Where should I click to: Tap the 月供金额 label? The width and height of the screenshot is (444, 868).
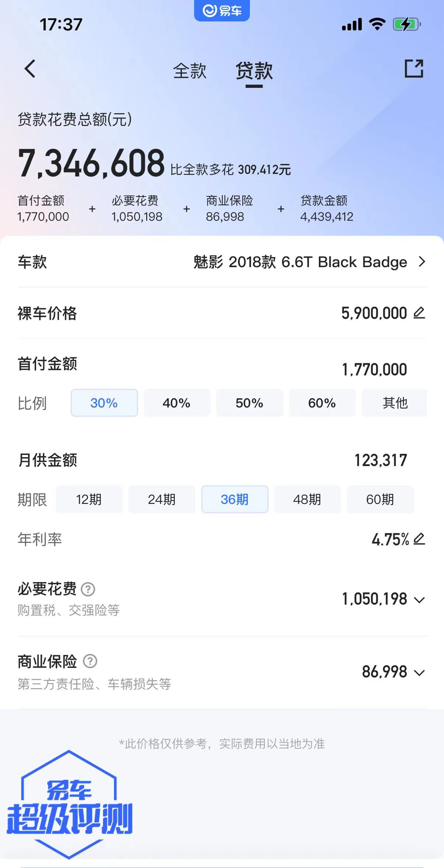[47, 460]
